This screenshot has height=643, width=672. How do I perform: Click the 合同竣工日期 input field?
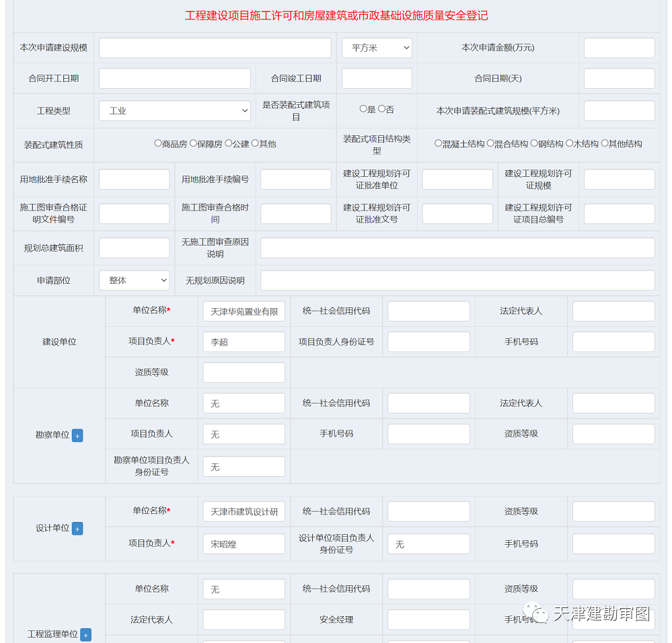coord(377,79)
